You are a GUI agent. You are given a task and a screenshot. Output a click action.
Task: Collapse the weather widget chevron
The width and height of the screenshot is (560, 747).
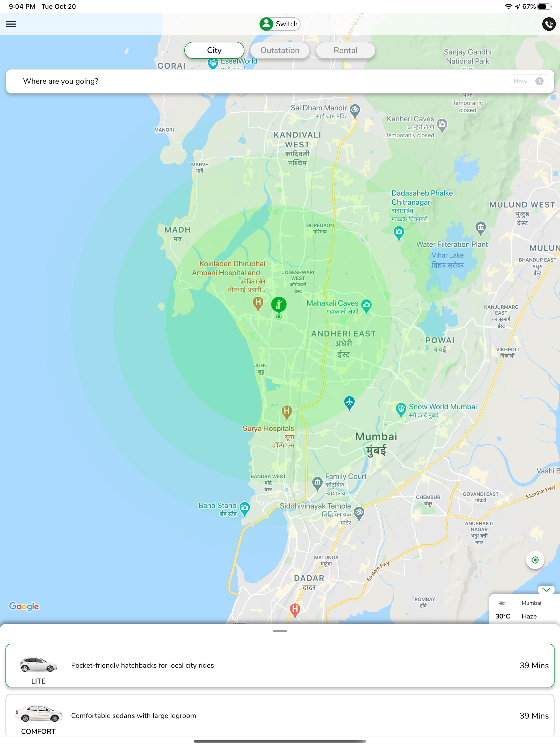click(x=546, y=590)
